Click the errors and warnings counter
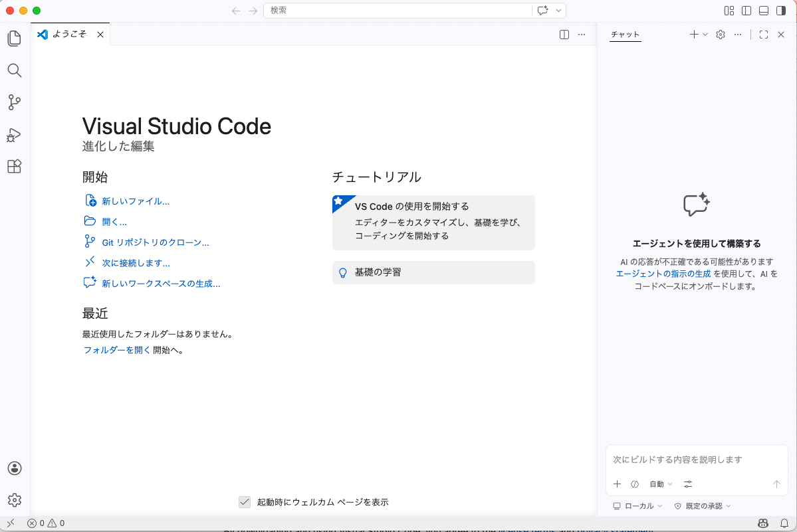This screenshot has height=532, width=797. coord(46,523)
